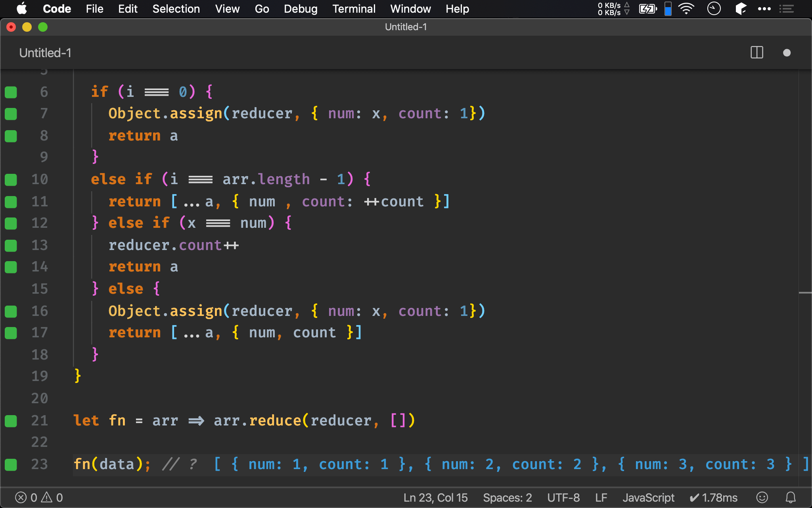
Task: Open the JavaScript language mode selector
Action: [648, 498]
